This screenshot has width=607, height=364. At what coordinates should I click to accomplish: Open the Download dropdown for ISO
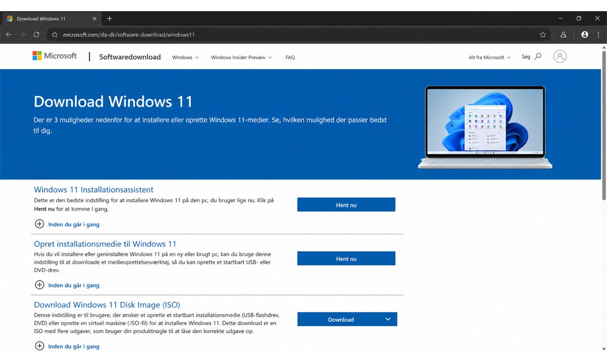(x=347, y=320)
